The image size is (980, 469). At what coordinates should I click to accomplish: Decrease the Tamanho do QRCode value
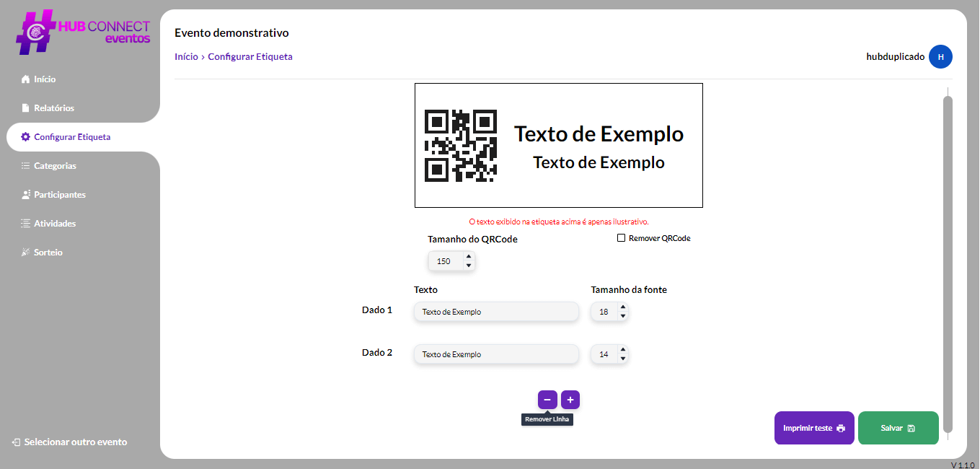tap(469, 266)
